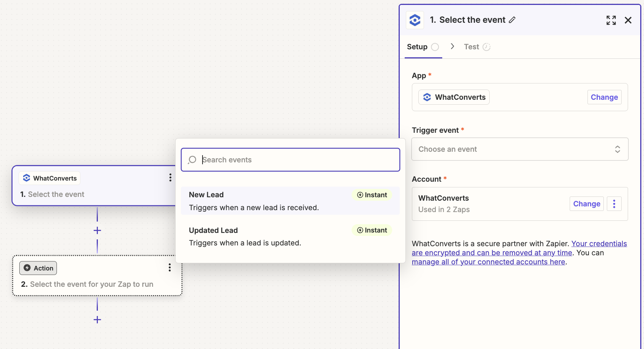Screen dimensions: 644x349
Task: Open manage all connected accounts link
Action: pos(488,262)
